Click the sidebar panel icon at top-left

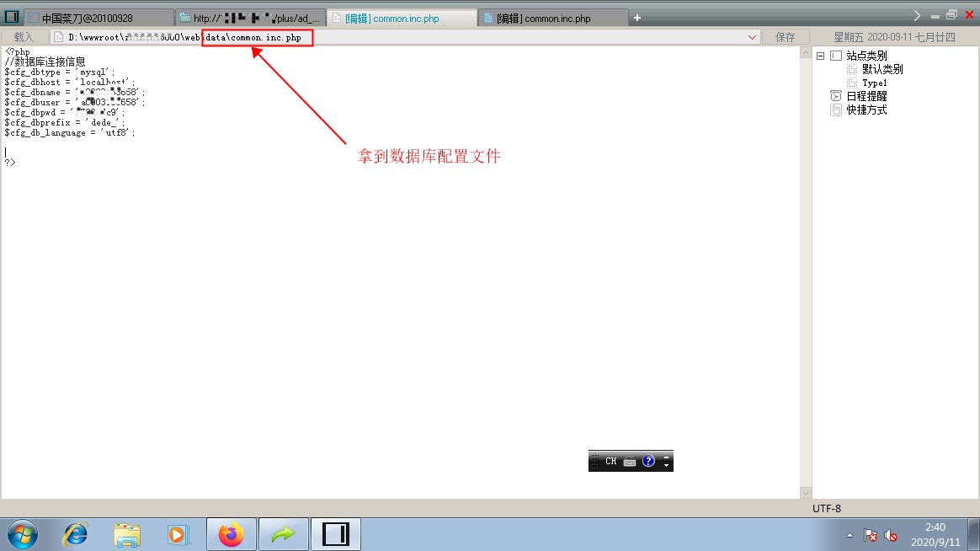tap(11, 17)
